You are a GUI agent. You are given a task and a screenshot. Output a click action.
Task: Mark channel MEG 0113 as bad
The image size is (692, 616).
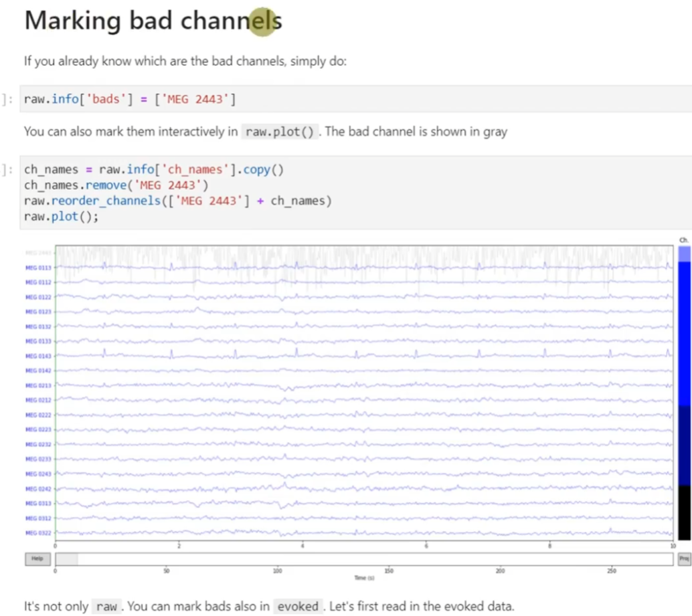click(x=38, y=268)
